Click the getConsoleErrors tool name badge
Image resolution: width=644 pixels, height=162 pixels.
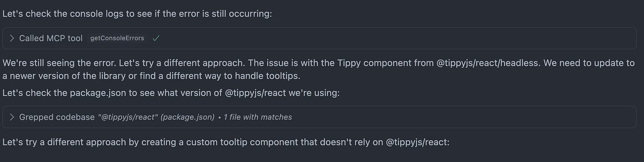point(117,39)
